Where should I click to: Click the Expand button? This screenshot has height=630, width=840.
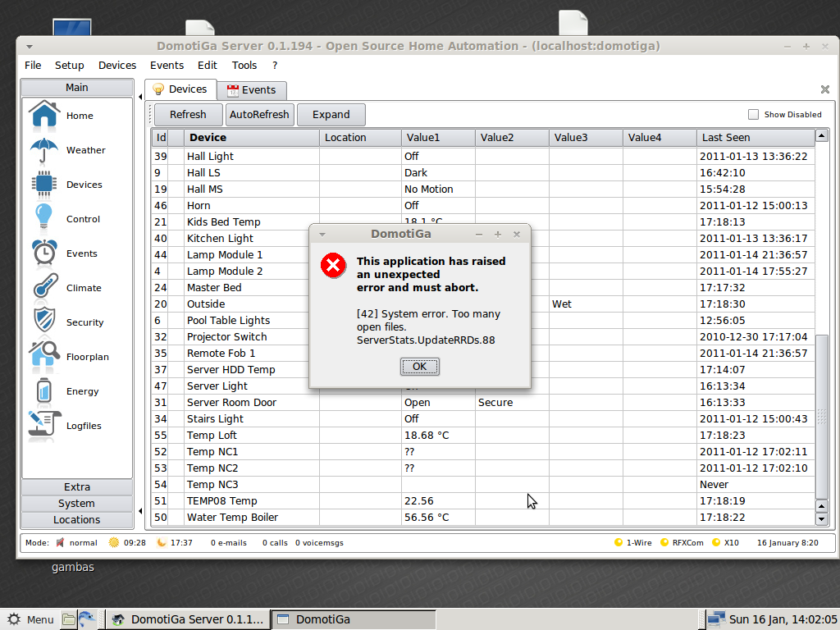pos(331,115)
